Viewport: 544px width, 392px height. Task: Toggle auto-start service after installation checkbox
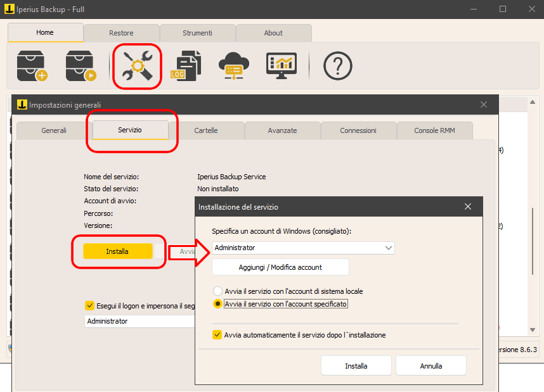217,335
